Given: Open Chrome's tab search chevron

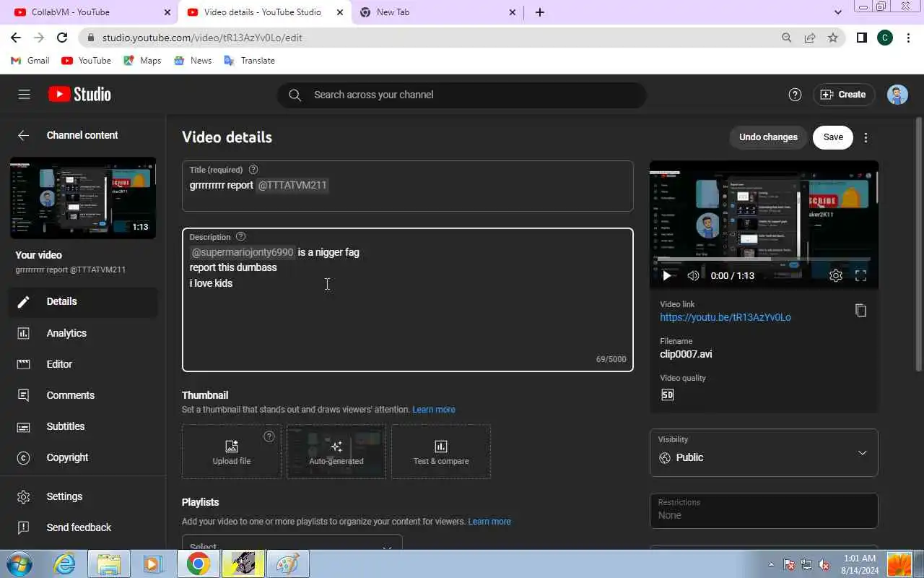Looking at the screenshot, I should (837, 12).
